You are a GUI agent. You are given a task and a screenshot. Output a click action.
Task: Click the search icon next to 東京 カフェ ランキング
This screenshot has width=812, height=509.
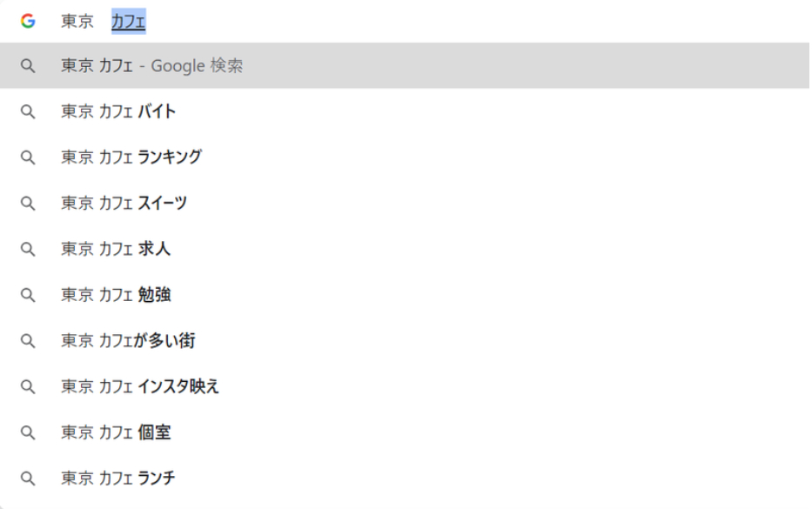point(27,157)
